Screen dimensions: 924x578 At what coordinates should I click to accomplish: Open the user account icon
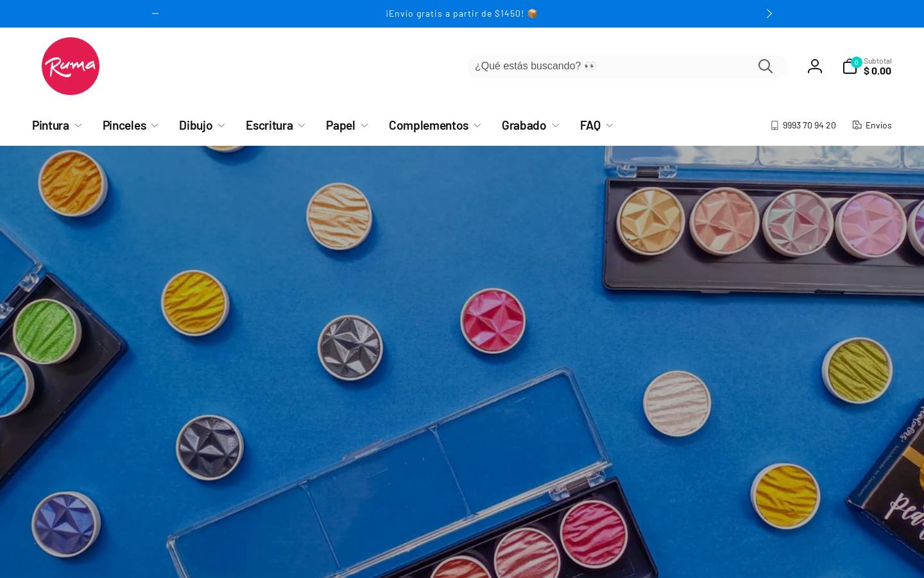(x=815, y=66)
